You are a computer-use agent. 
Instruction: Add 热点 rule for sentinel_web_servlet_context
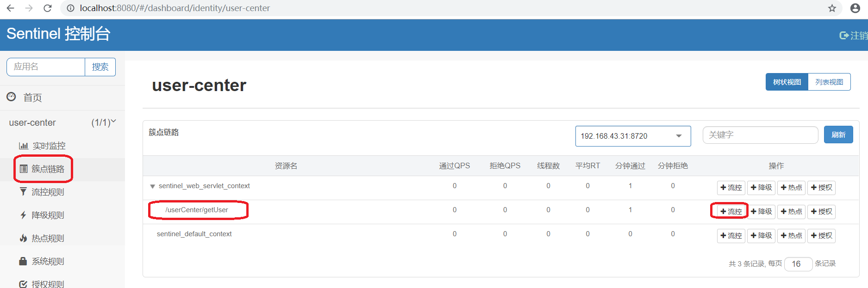click(x=792, y=188)
